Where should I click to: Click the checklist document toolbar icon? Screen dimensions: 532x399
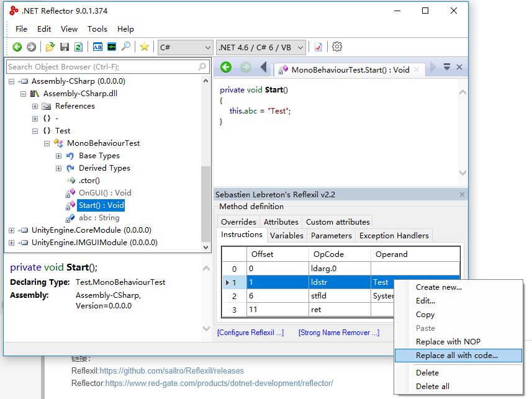tap(318, 47)
